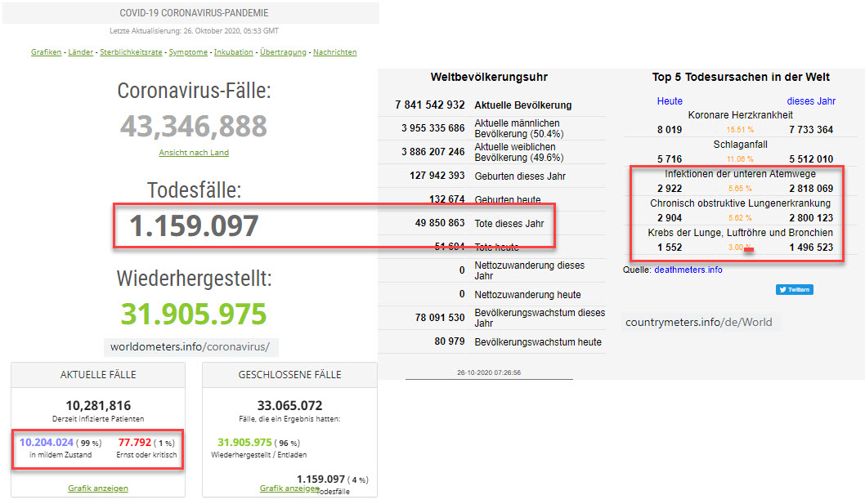The width and height of the screenshot is (865, 504).
Task: Open the Übertragung link
Action: (283, 52)
